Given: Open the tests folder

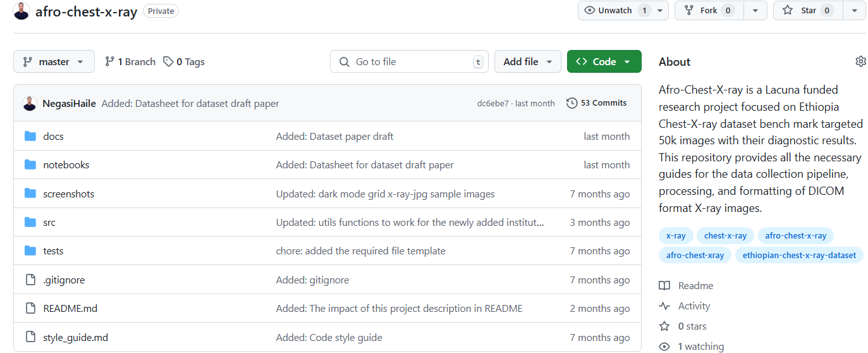Looking at the screenshot, I should [53, 251].
